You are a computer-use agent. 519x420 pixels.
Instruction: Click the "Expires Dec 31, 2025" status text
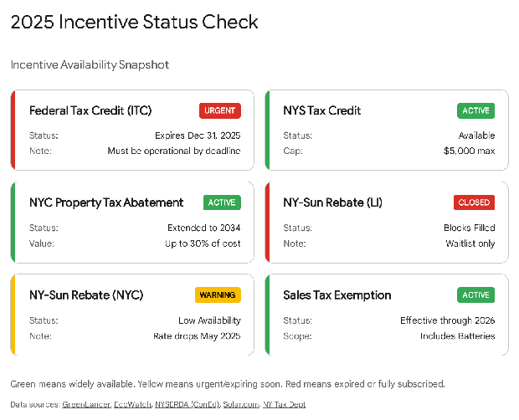[198, 136]
